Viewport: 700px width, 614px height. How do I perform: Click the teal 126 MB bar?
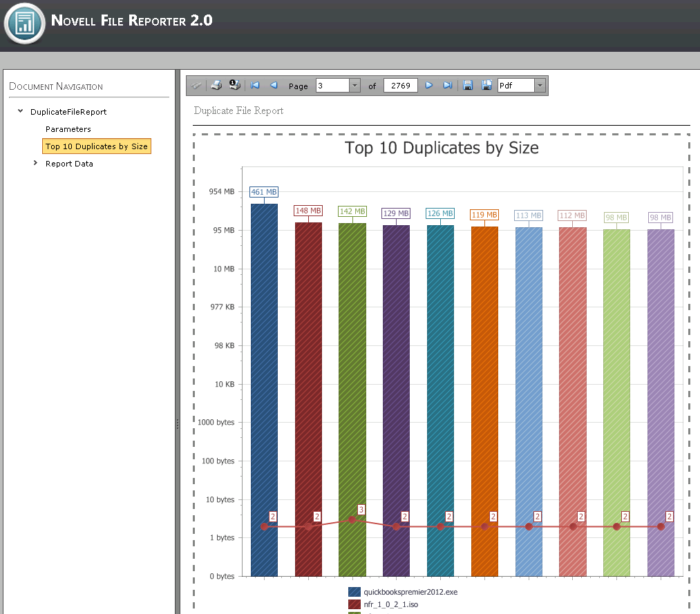[x=440, y=401]
